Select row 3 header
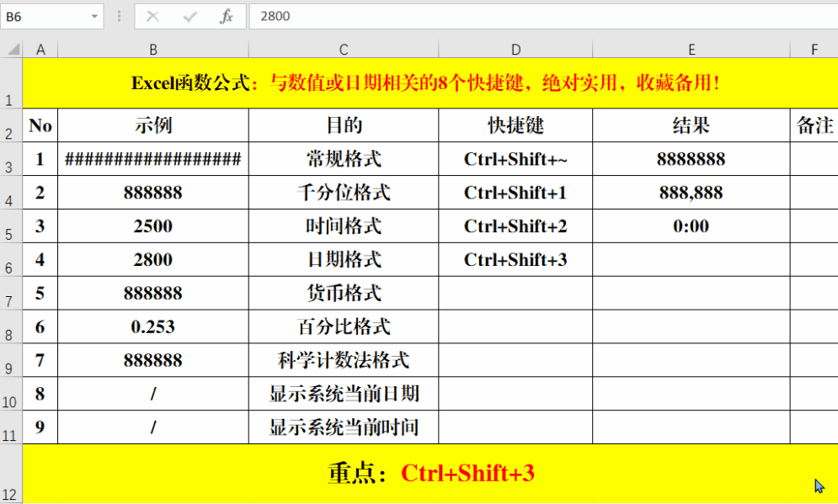 point(11,158)
